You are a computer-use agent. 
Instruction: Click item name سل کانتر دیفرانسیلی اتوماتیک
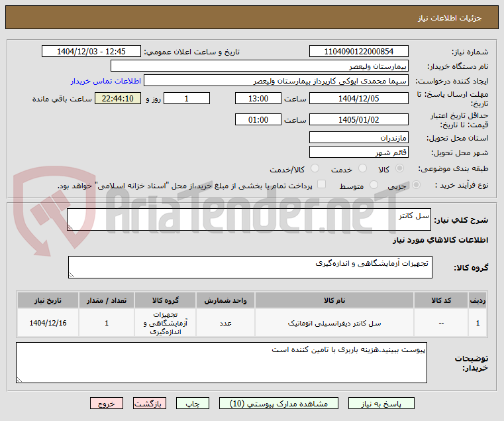coord(334,323)
